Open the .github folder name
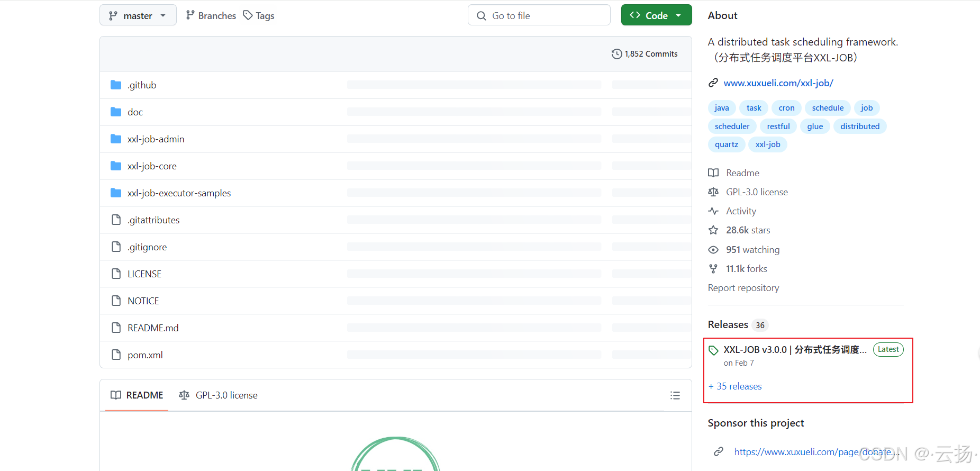 tap(142, 85)
